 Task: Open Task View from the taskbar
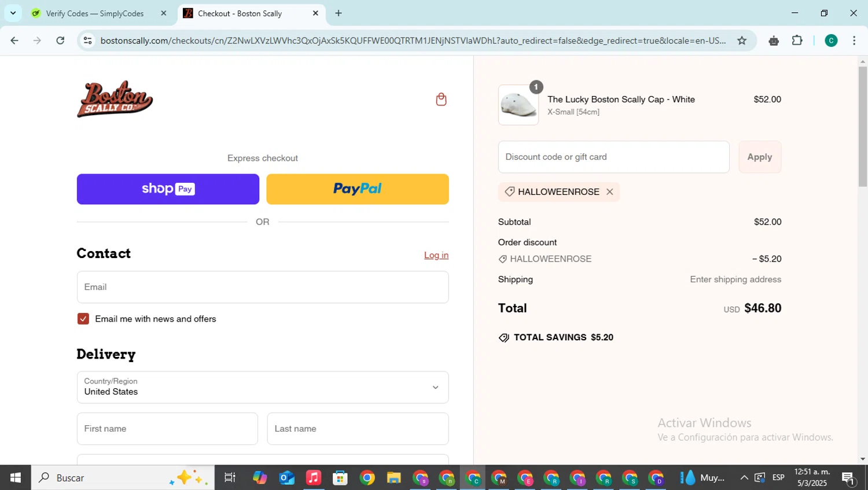click(230, 478)
